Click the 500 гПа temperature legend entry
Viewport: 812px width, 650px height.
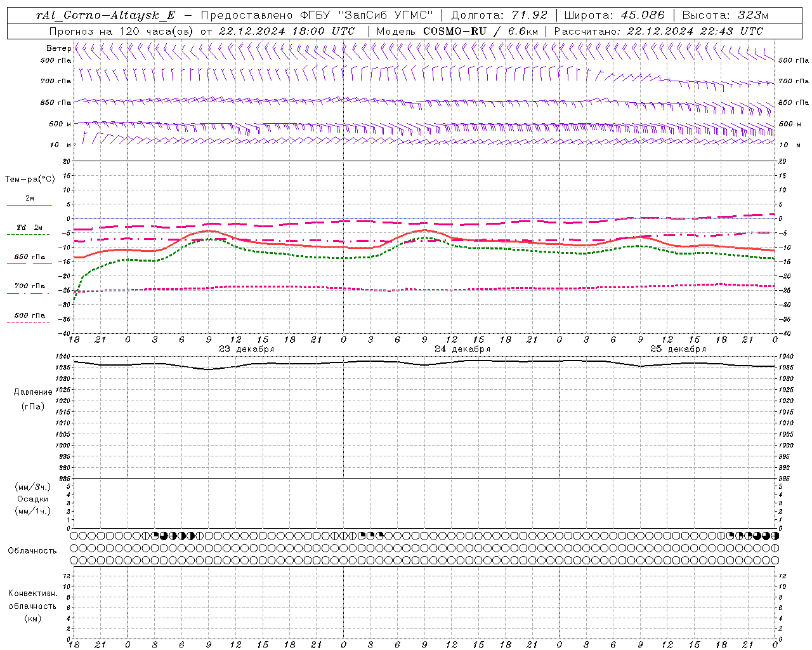point(30,315)
